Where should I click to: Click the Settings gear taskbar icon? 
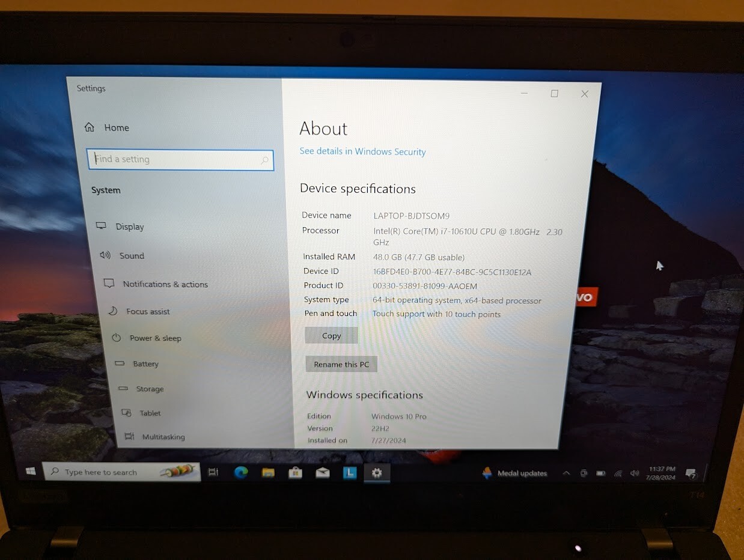(377, 473)
